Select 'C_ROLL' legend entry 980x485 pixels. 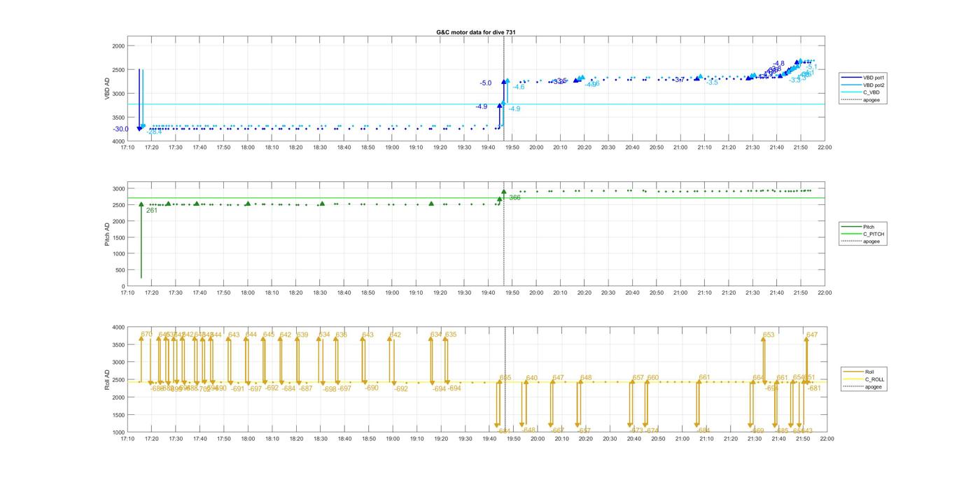tap(862, 379)
